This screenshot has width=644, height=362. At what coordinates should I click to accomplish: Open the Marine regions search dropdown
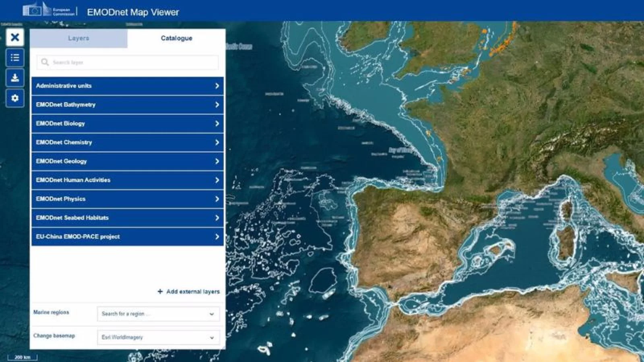158,314
